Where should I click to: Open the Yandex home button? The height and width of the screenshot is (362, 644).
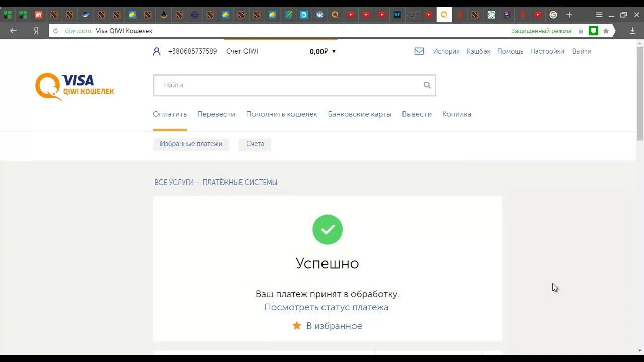coord(36,31)
